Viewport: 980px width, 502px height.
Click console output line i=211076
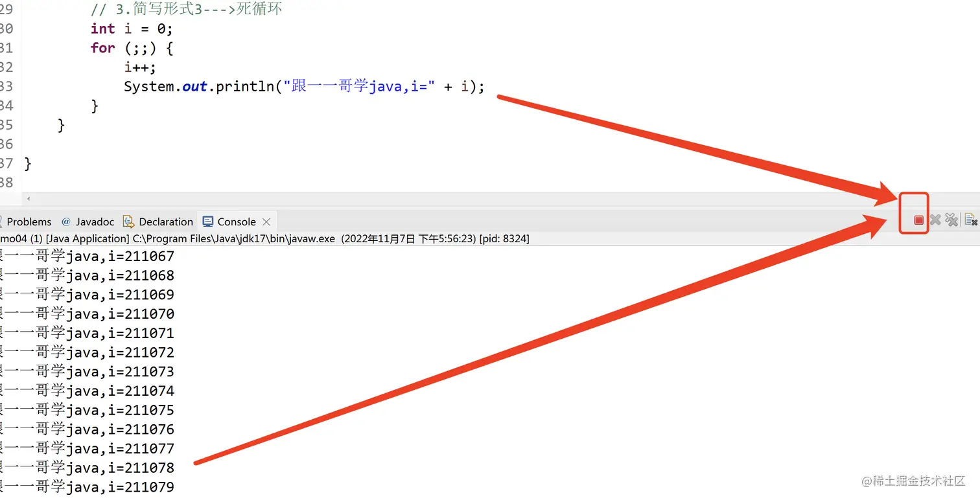pyautogui.click(x=87, y=429)
